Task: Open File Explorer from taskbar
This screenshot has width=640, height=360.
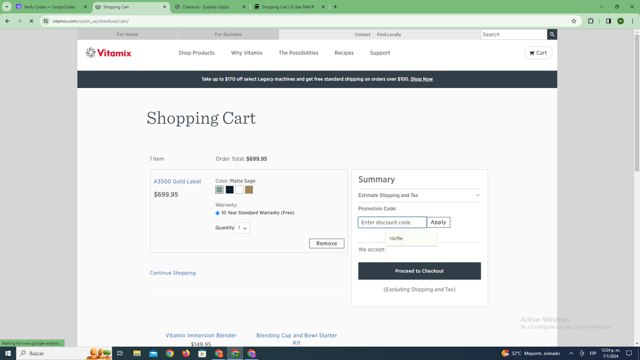Action: coord(137,353)
